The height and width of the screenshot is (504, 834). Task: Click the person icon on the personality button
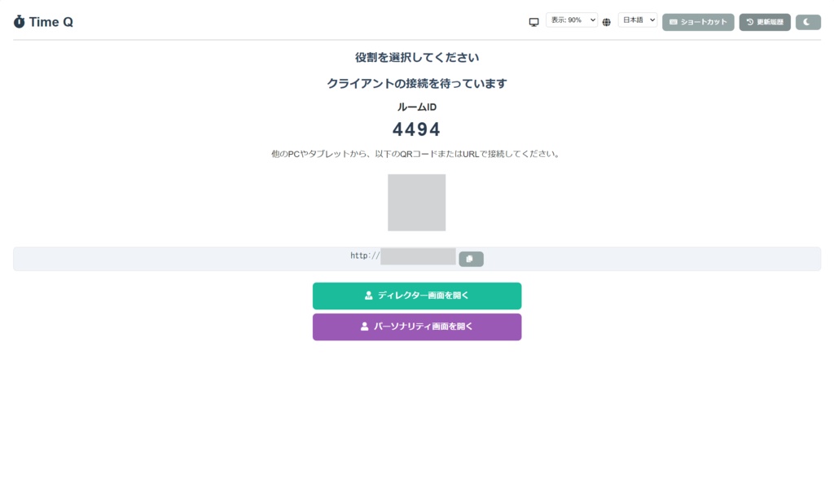[363, 327]
